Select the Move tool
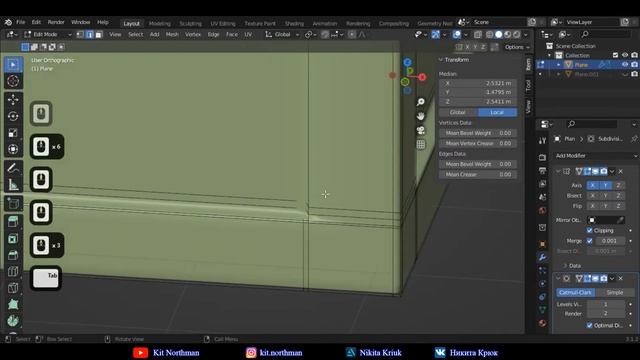The width and height of the screenshot is (640, 360). click(x=13, y=100)
